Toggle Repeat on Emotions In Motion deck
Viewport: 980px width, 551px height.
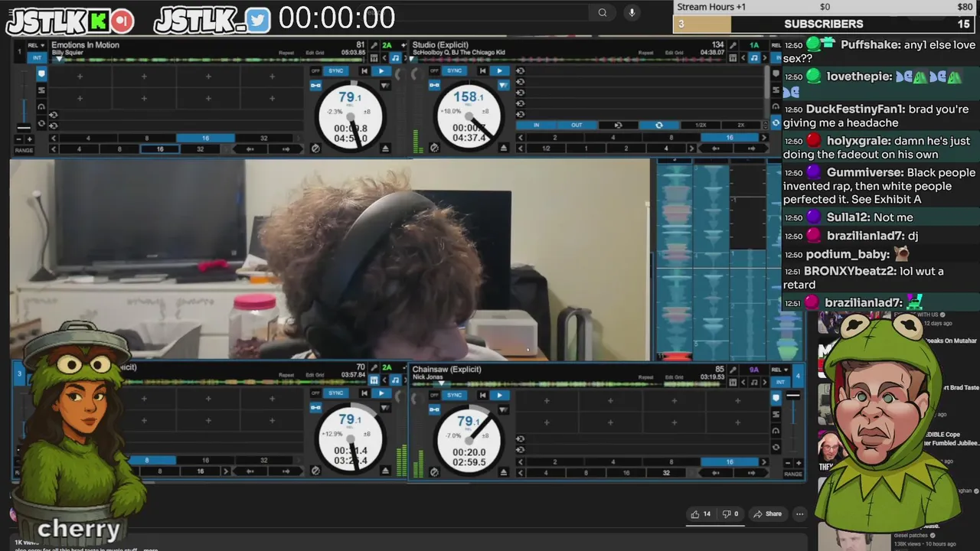(x=286, y=53)
